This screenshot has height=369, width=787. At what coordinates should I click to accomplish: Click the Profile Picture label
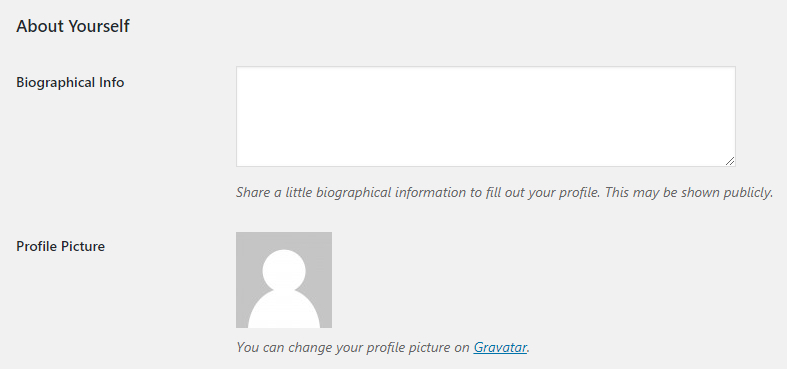tap(60, 247)
